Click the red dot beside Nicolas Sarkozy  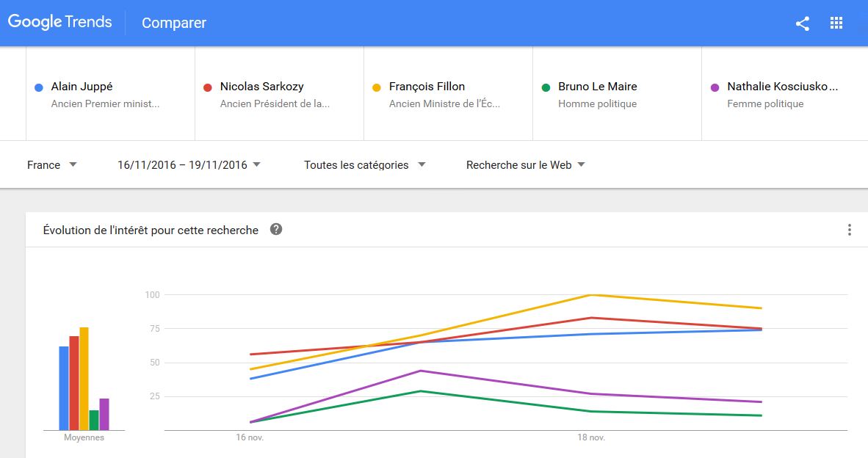pos(208,87)
